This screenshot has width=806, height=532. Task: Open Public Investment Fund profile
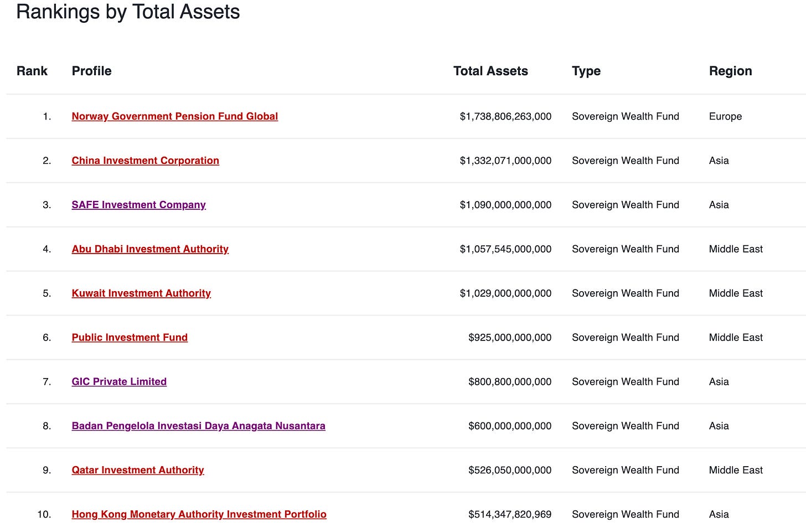click(x=130, y=338)
